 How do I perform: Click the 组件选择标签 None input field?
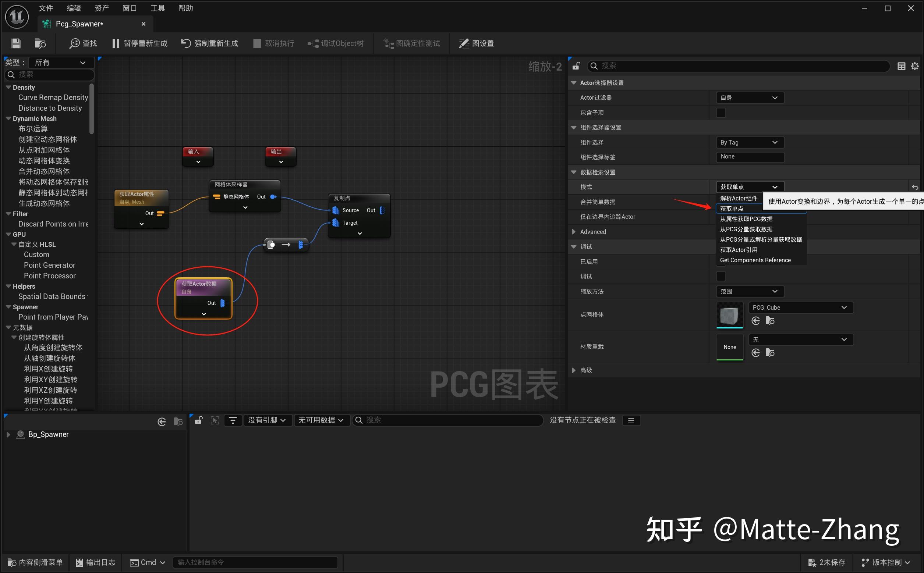(749, 157)
